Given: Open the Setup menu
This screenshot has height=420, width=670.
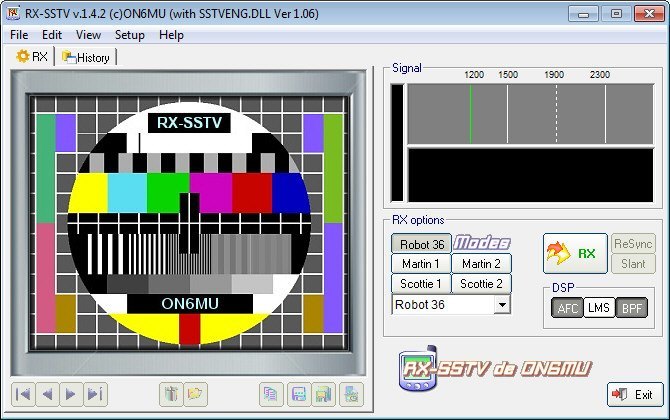Looking at the screenshot, I should click(130, 35).
